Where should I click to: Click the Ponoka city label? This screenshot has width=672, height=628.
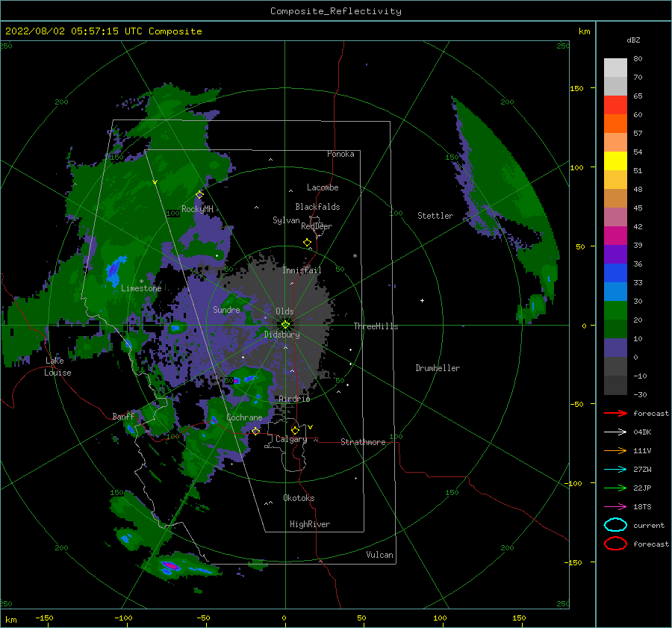tap(340, 154)
